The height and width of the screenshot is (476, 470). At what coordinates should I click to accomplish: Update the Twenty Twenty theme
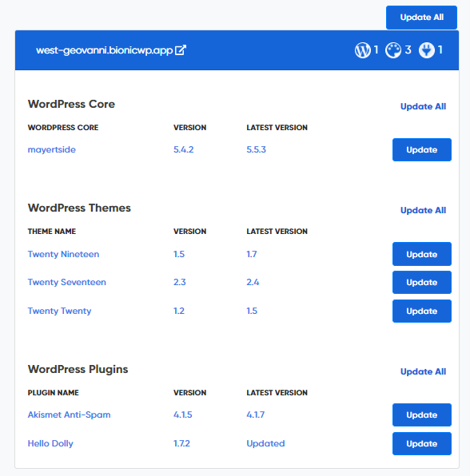(422, 311)
